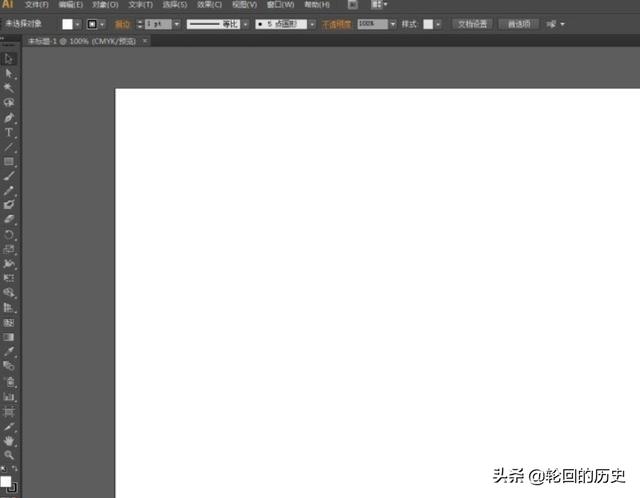Image resolution: width=640 pixels, height=498 pixels.
Task: Click the 首选项 button
Action: click(x=518, y=23)
